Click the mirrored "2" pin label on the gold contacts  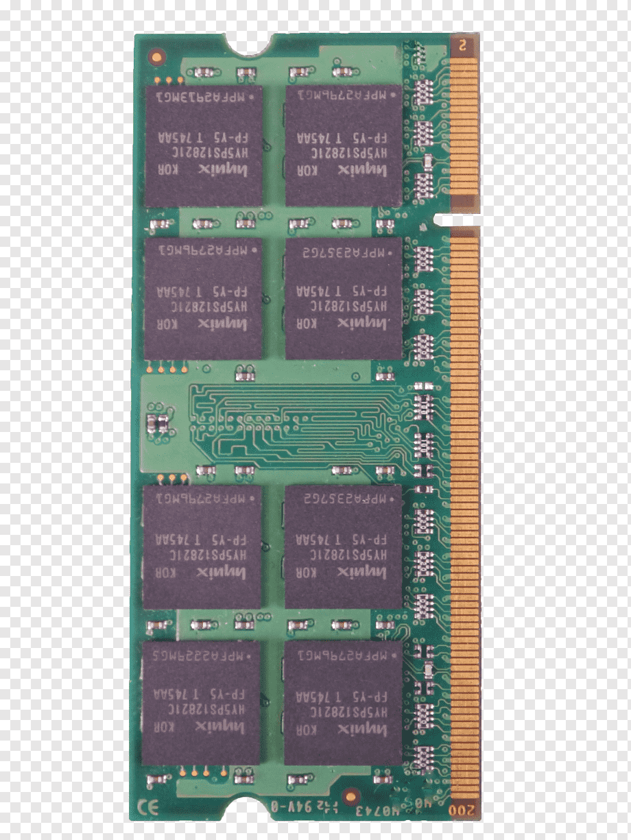point(464,45)
